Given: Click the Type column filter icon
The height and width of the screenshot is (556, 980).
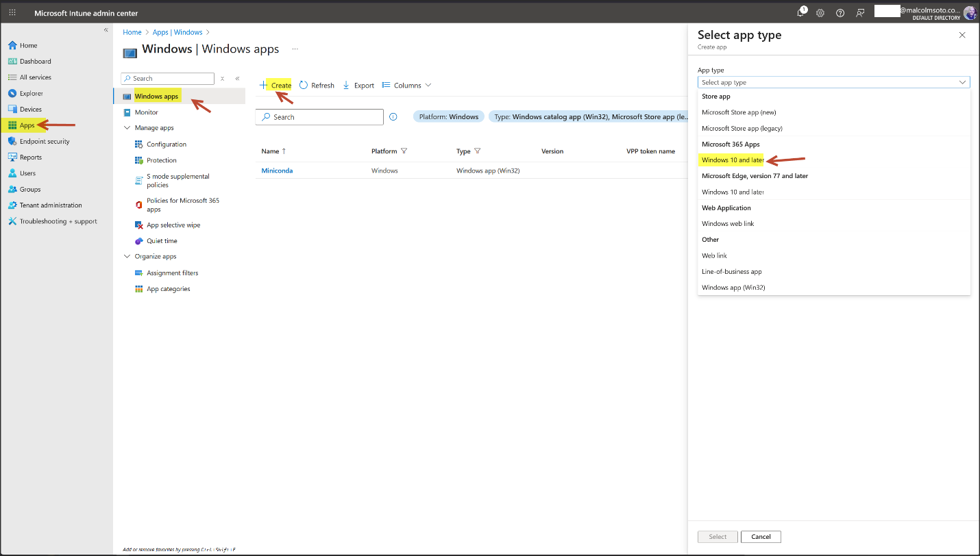Looking at the screenshot, I should [478, 151].
